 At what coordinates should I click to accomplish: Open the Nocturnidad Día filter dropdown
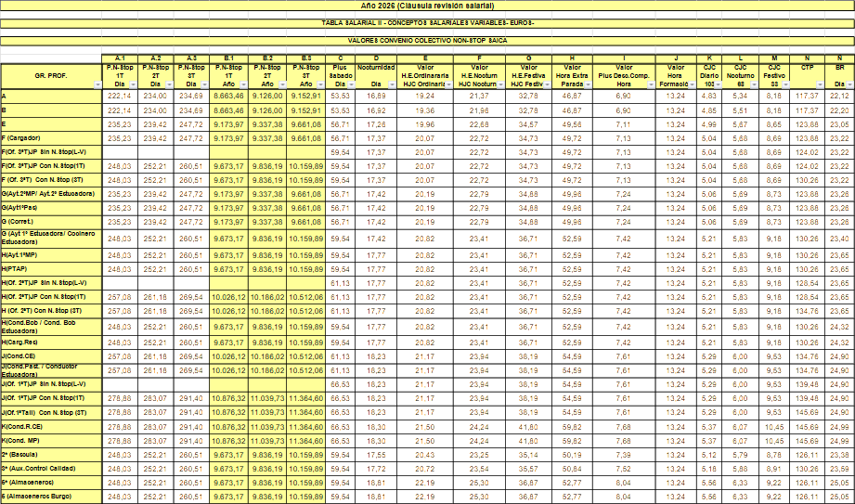pyautogui.click(x=393, y=84)
